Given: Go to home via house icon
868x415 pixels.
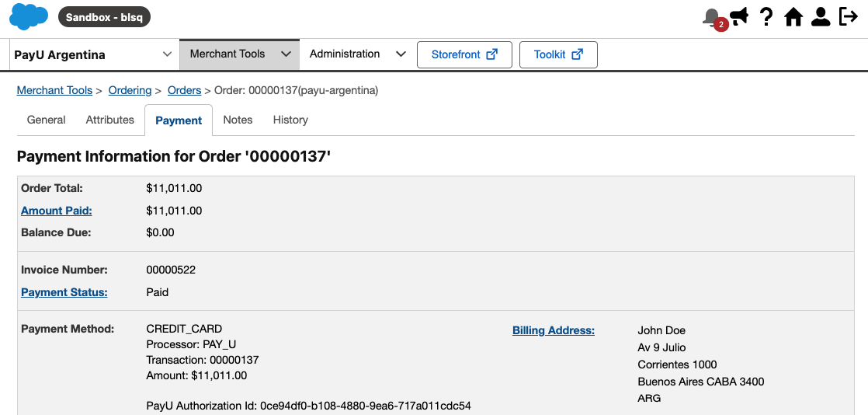Looking at the screenshot, I should pyautogui.click(x=793, y=16).
